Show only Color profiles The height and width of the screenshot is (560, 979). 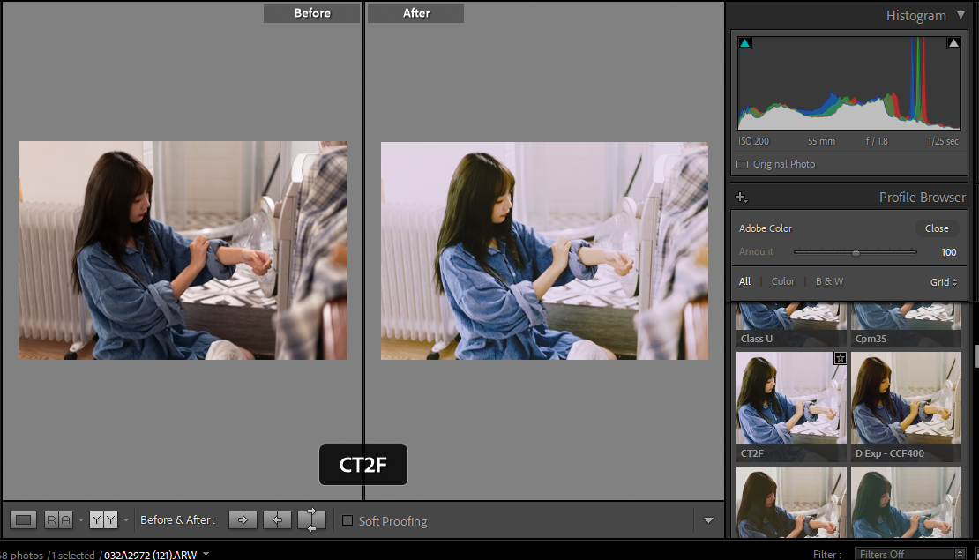783,281
